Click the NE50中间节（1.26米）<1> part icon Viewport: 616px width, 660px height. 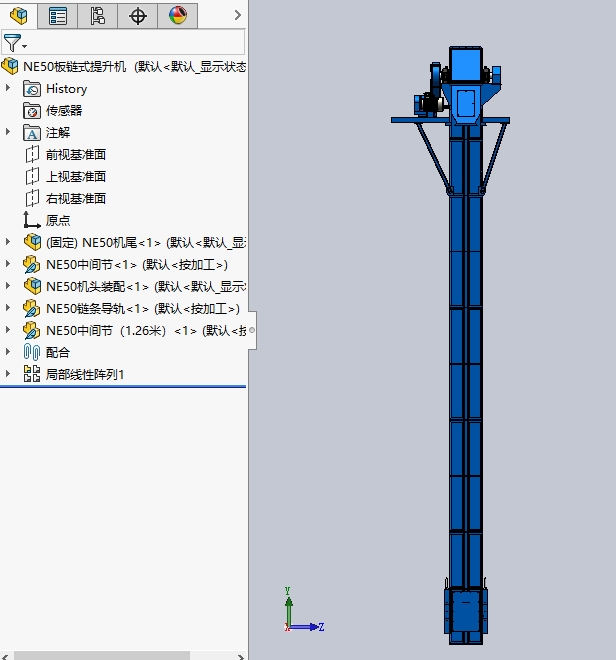click(32, 330)
